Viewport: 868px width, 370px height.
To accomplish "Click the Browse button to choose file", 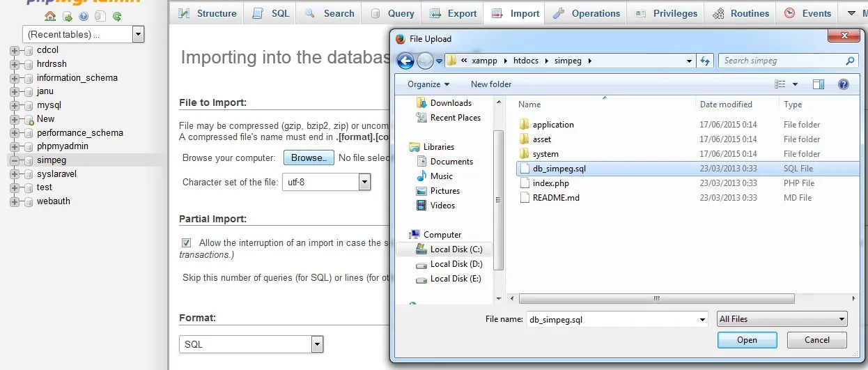I will point(309,158).
